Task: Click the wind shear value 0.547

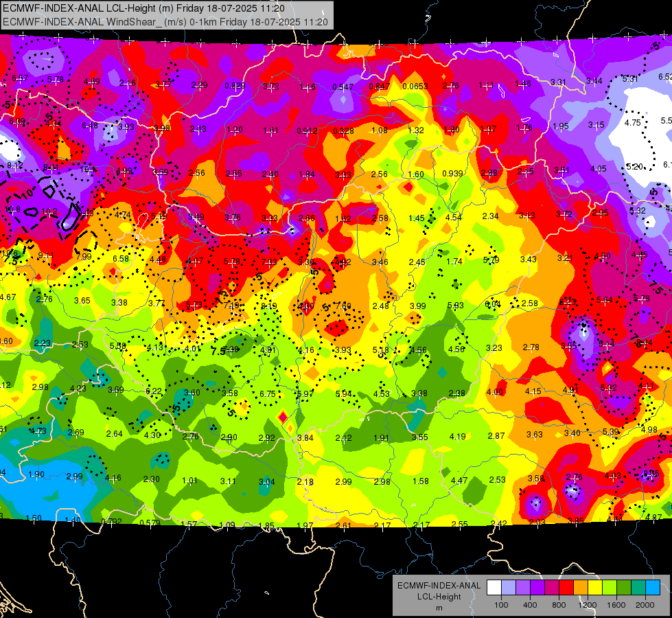Action: pyautogui.click(x=343, y=87)
